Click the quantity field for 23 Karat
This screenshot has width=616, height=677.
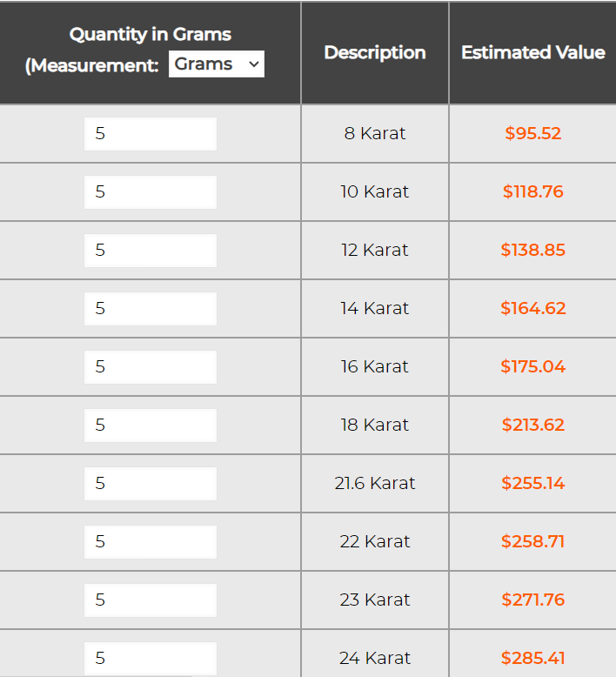click(151, 600)
